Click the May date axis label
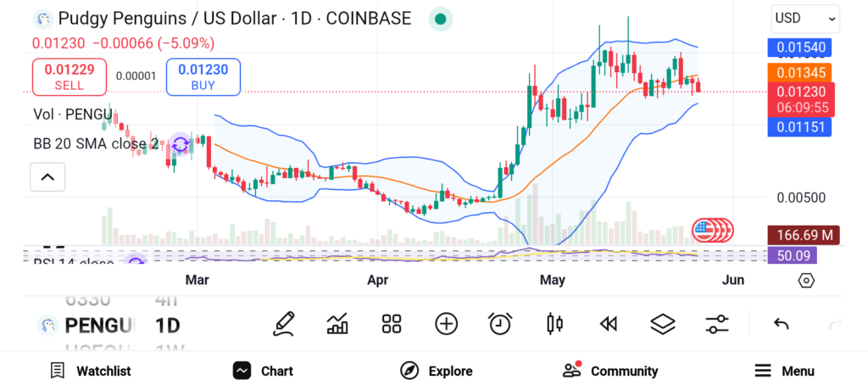Image resolution: width=868 pixels, height=391 pixels. [552, 280]
